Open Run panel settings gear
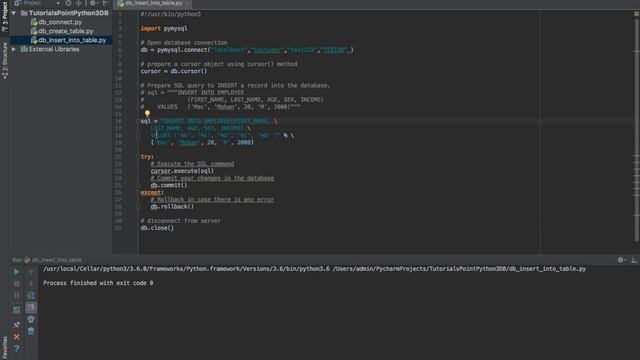The image size is (640, 360). point(621,260)
